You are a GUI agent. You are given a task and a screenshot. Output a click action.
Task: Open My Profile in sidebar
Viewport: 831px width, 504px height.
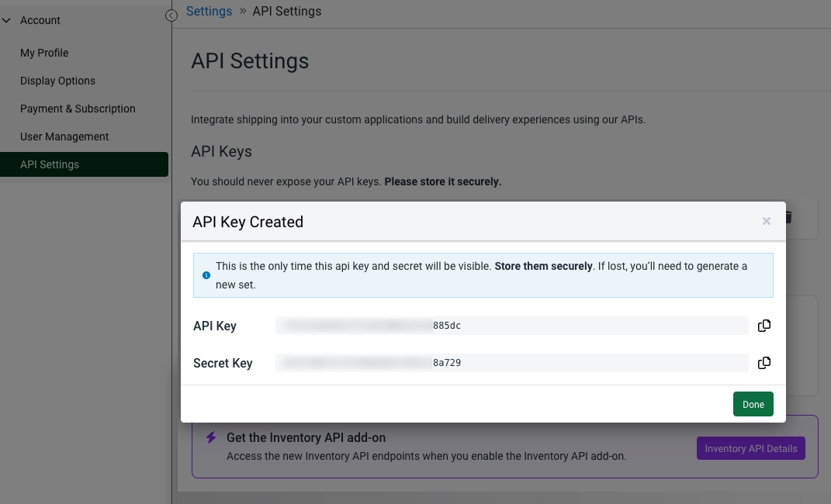pyautogui.click(x=44, y=53)
